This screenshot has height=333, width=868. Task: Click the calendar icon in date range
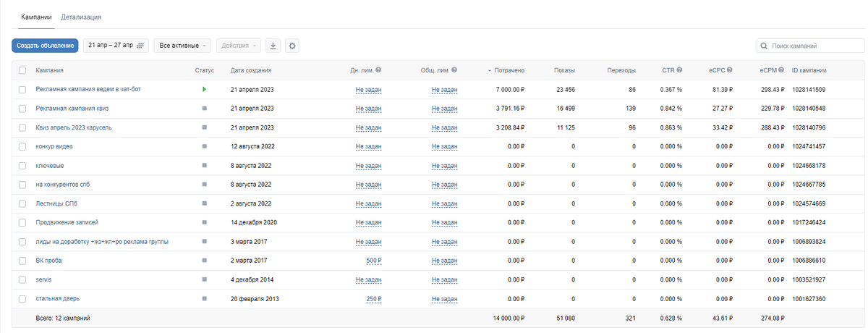click(x=140, y=46)
